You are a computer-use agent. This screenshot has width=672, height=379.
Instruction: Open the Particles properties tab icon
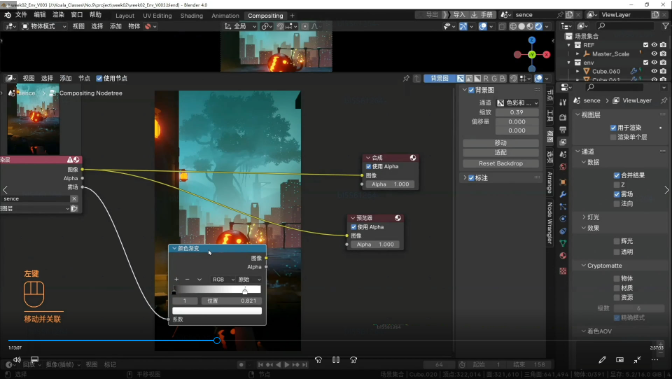563,207
